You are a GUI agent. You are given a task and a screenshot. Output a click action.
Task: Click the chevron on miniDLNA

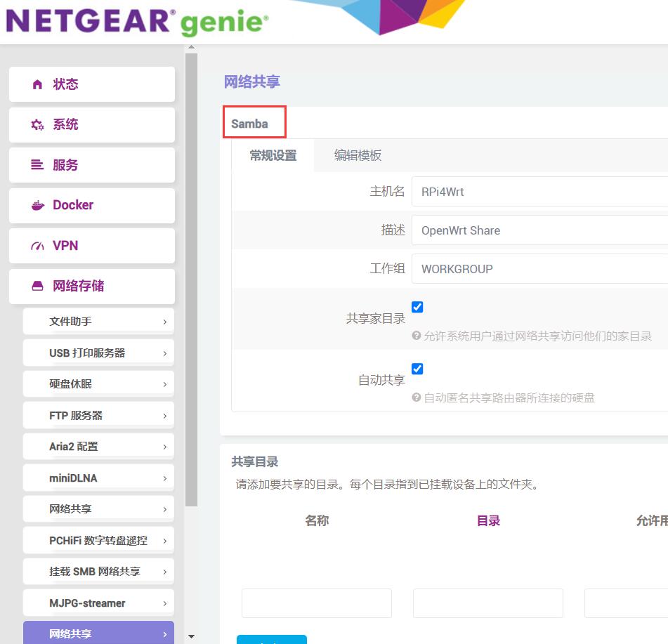(165, 478)
